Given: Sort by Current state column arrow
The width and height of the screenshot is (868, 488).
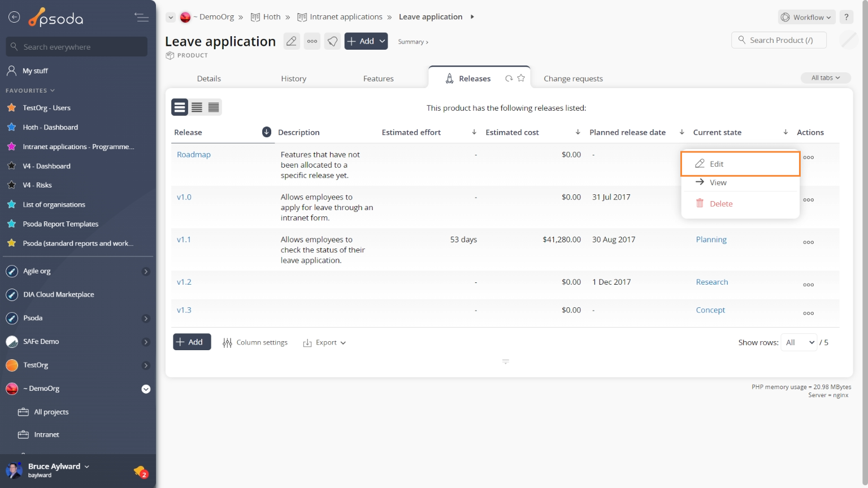Looking at the screenshot, I should [x=785, y=132].
